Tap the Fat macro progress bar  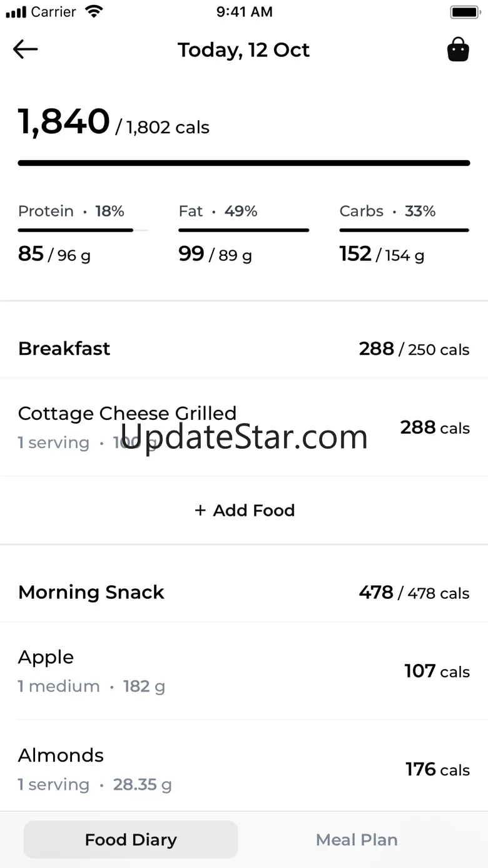[244, 230]
